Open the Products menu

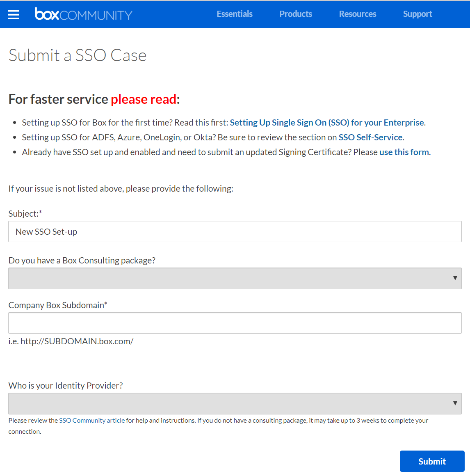coord(296,14)
